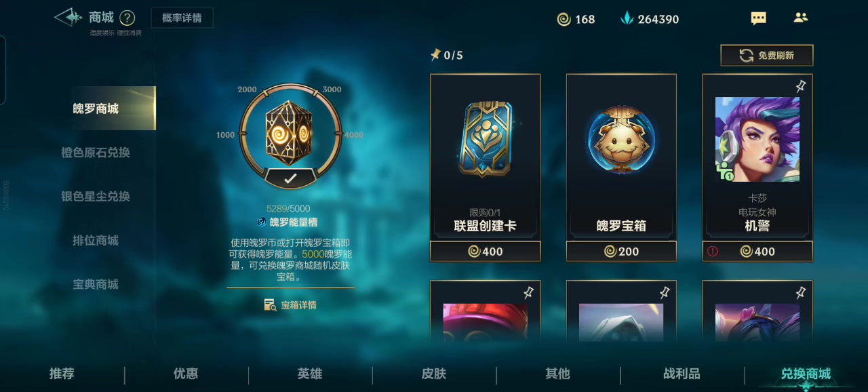
Task: Open 概率详情 probability details
Action: (182, 18)
